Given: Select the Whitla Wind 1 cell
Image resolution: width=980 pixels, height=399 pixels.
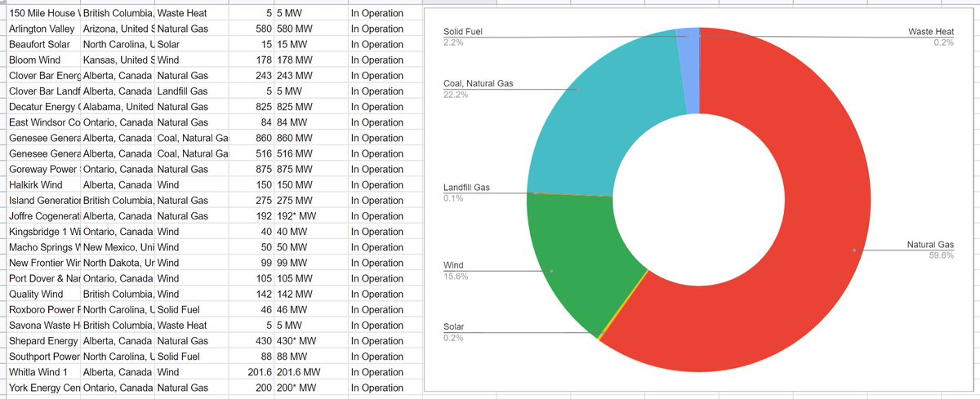Looking at the screenshot, I should pyautogui.click(x=42, y=372).
